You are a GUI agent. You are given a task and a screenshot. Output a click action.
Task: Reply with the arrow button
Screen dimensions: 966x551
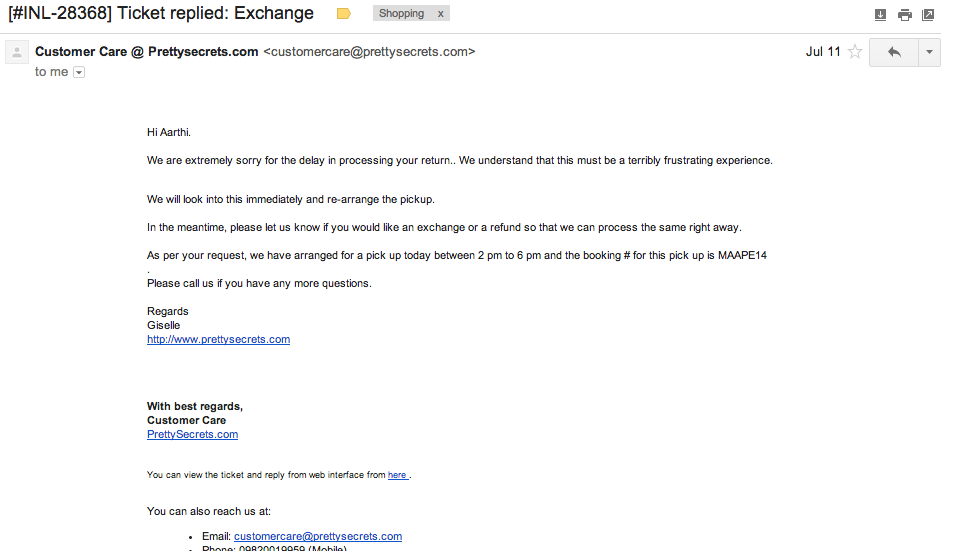pos(894,52)
